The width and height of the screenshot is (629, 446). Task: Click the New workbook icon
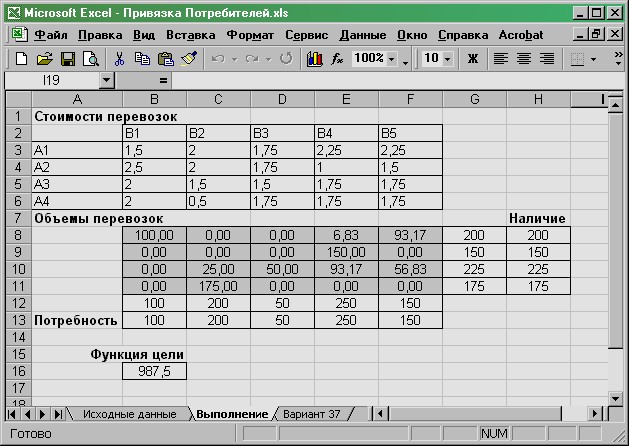21,59
